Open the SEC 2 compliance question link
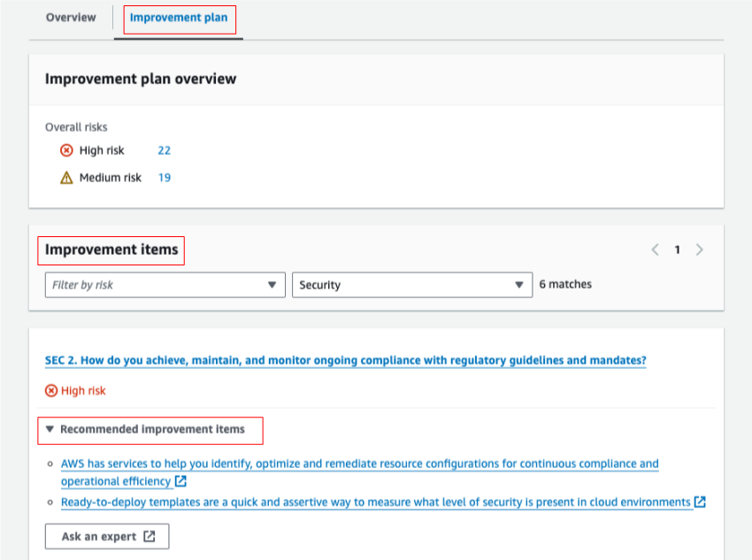 pos(345,361)
